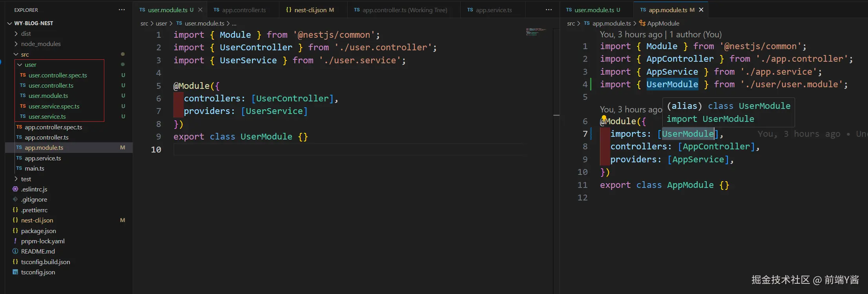The image size is (868, 294).
Task: Collapse the WY-BLOG-NEST root folder
Action: click(x=10, y=23)
